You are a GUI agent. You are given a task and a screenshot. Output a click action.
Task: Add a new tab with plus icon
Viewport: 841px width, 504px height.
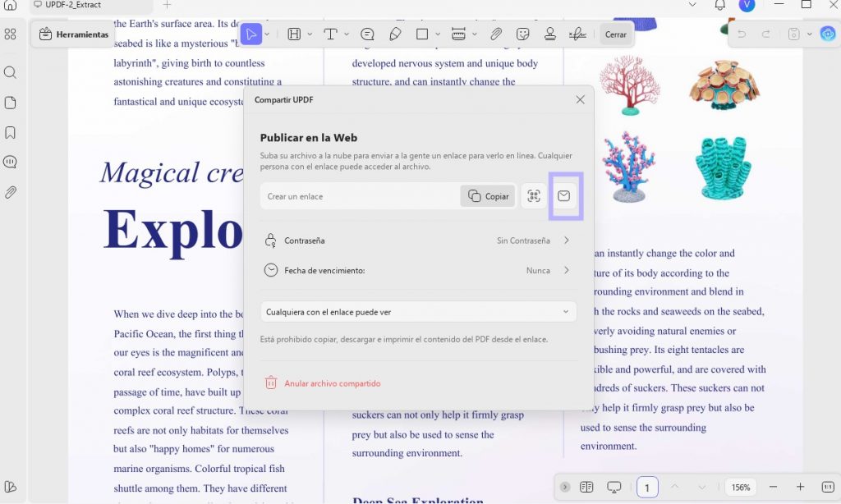coord(167,5)
